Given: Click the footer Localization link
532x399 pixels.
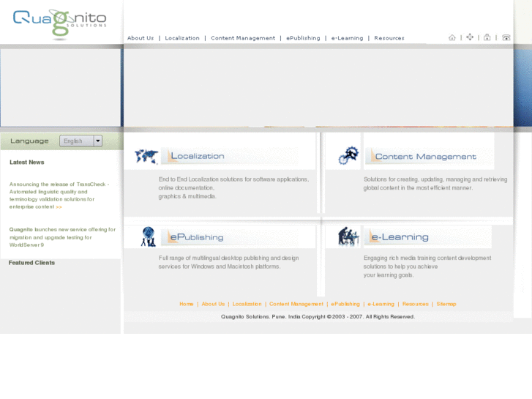Looking at the screenshot, I should (x=247, y=304).
